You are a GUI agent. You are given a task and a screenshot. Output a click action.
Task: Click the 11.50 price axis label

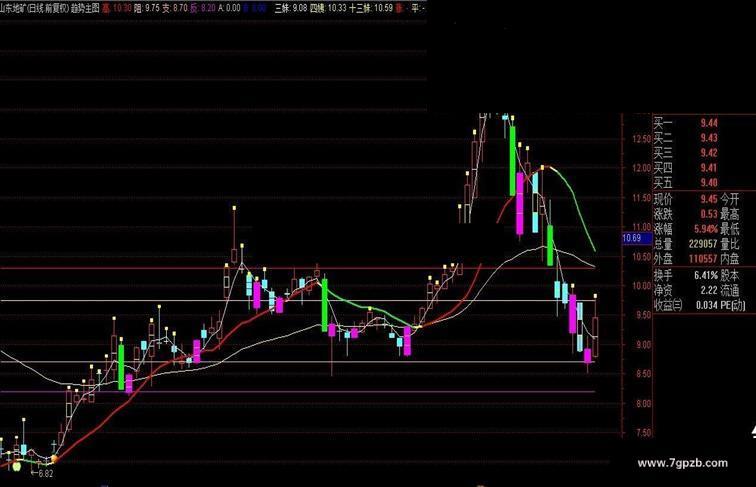point(642,198)
